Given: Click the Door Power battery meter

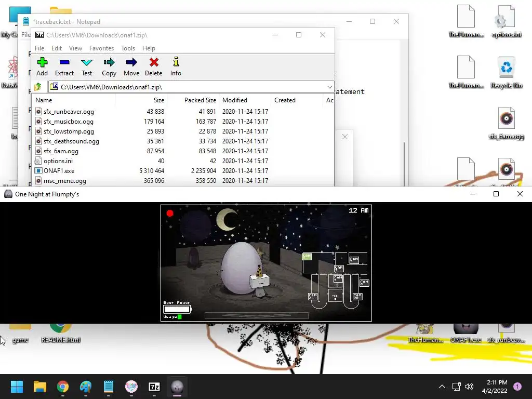Looking at the screenshot, I should (x=177, y=309).
